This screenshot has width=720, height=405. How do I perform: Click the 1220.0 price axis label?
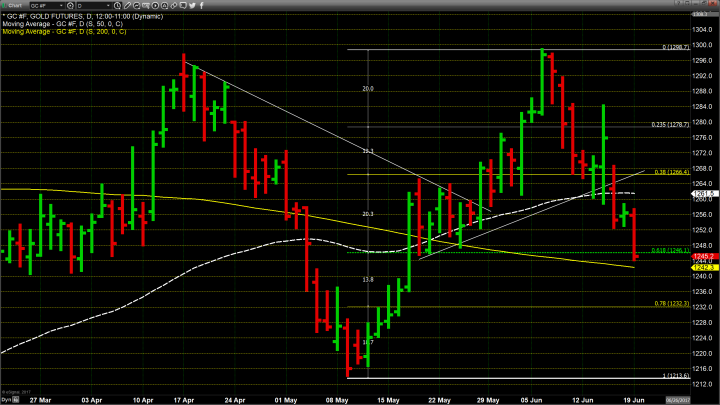tap(703, 354)
